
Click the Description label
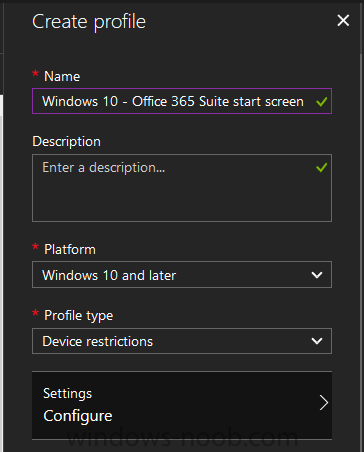(x=67, y=142)
